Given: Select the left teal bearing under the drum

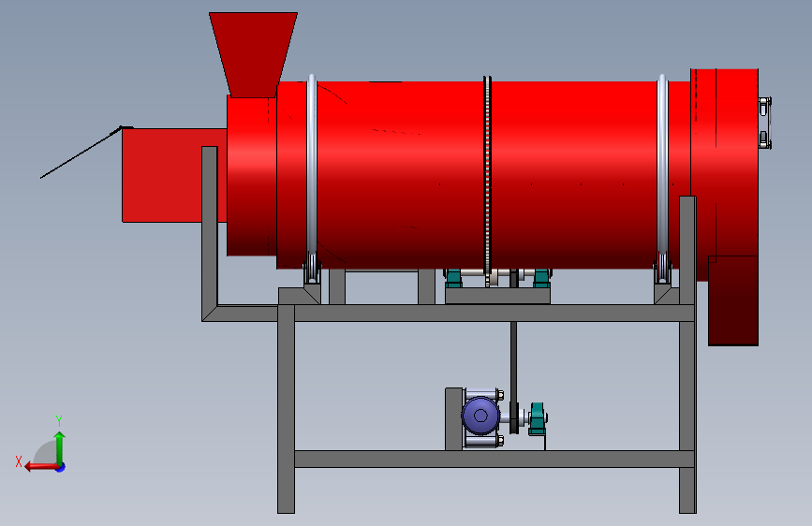Looking at the screenshot, I should tap(453, 278).
